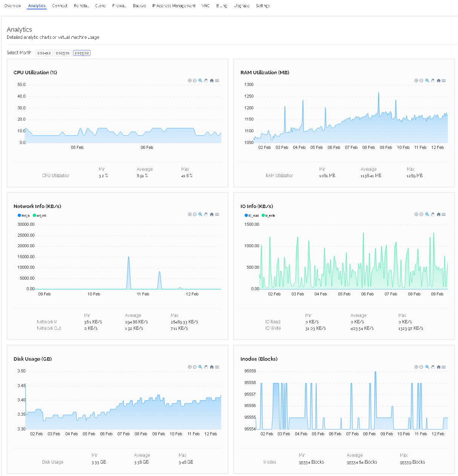The image size is (458, 476).
Task: Zoom out on Network Info chart
Action: 195,214
